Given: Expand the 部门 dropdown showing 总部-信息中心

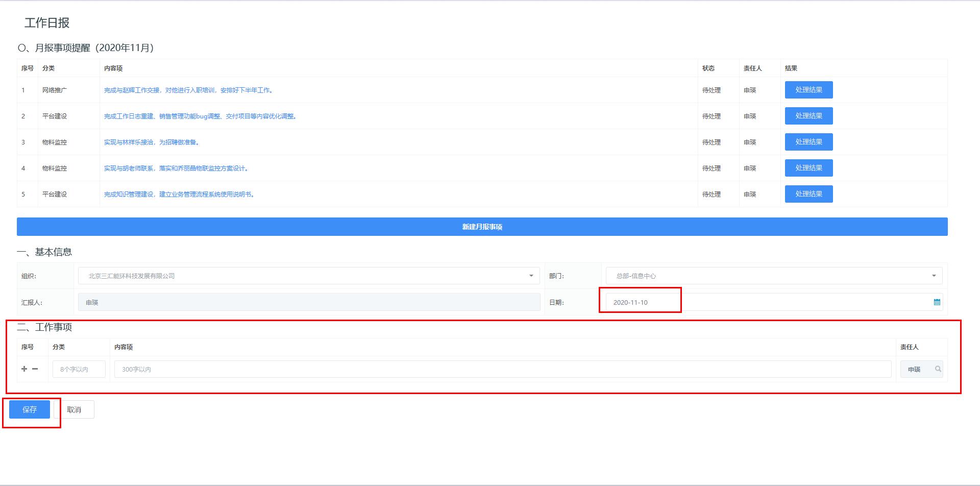Looking at the screenshot, I should [934, 276].
